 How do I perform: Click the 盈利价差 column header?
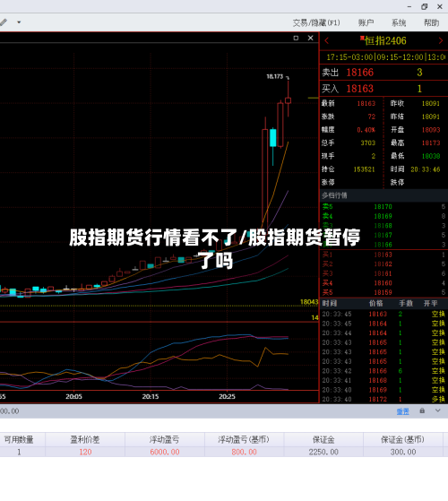click(x=85, y=440)
